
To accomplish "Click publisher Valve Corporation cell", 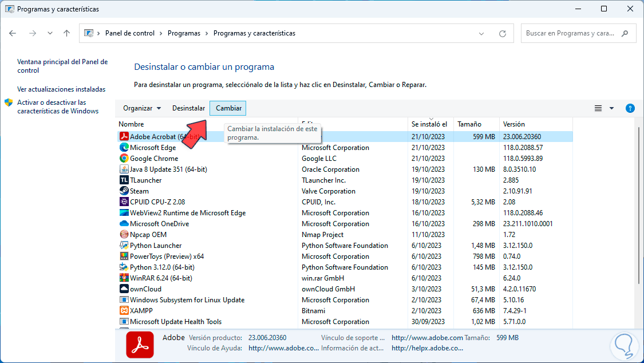I will point(329,191).
